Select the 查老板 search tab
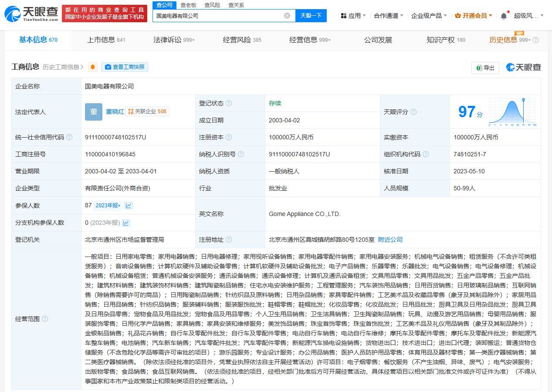The height and width of the screenshot is (392, 552). pyautogui.click(x=188, y=5)
